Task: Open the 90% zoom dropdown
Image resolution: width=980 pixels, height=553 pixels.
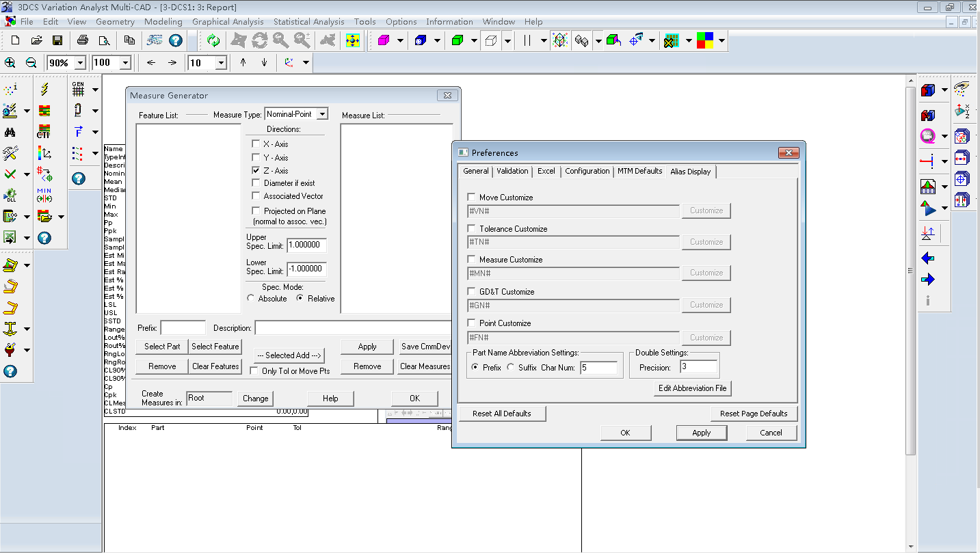Action: click(80, 63)
